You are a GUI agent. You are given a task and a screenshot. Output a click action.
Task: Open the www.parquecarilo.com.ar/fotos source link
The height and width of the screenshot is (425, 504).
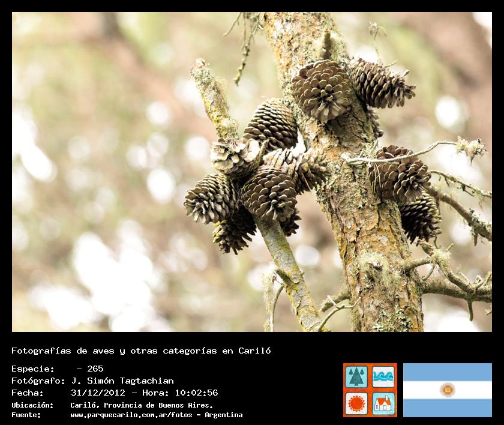134,415
